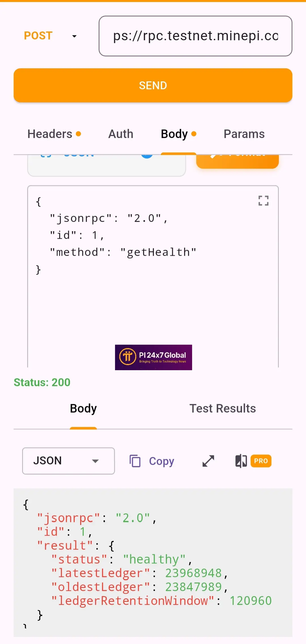This screenshot has width=306, height=644.
Task: Open the compare response icon
Action: tap(241, 461)
